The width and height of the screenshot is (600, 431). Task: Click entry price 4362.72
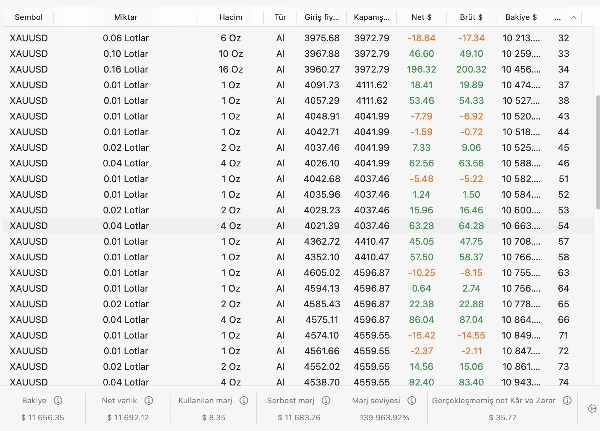pos(322,242)
